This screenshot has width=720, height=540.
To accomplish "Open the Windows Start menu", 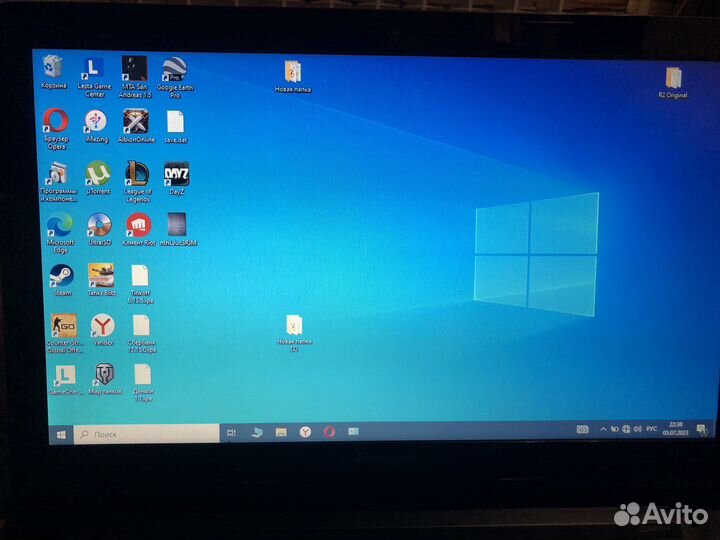I will [x=61, y=434].
